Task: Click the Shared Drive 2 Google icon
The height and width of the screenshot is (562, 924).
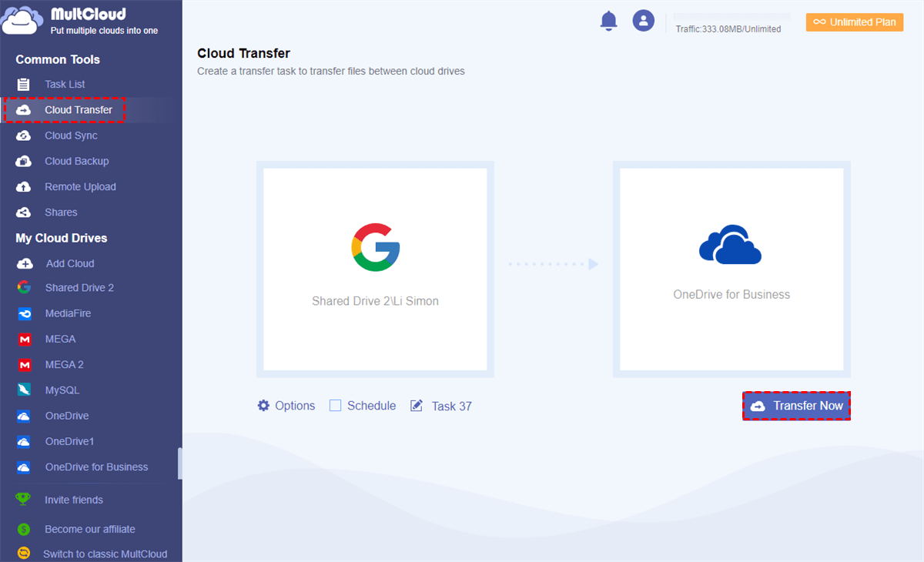Action: [24, 287]
